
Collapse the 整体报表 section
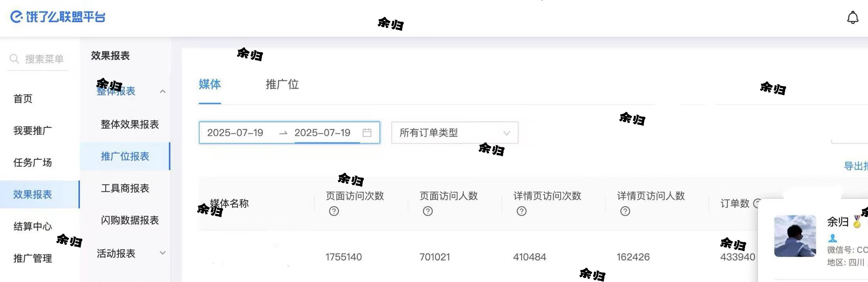tap(162, 91)
